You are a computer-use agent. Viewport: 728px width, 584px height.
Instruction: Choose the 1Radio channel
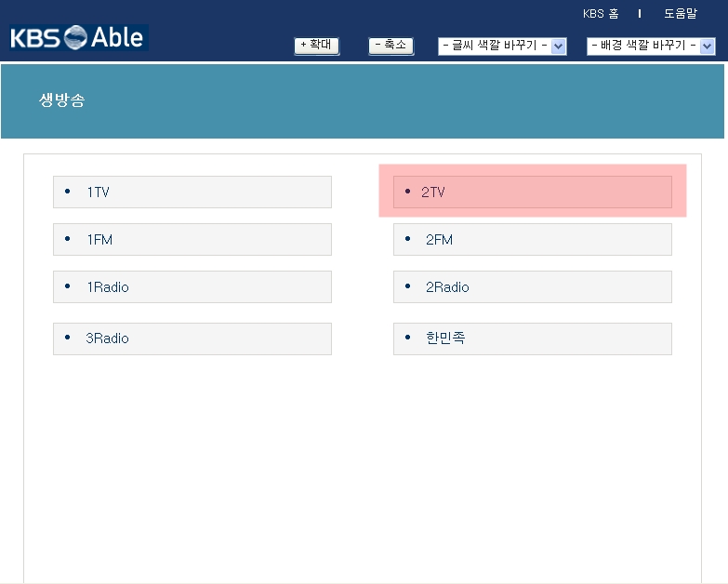tap(108, 286)
